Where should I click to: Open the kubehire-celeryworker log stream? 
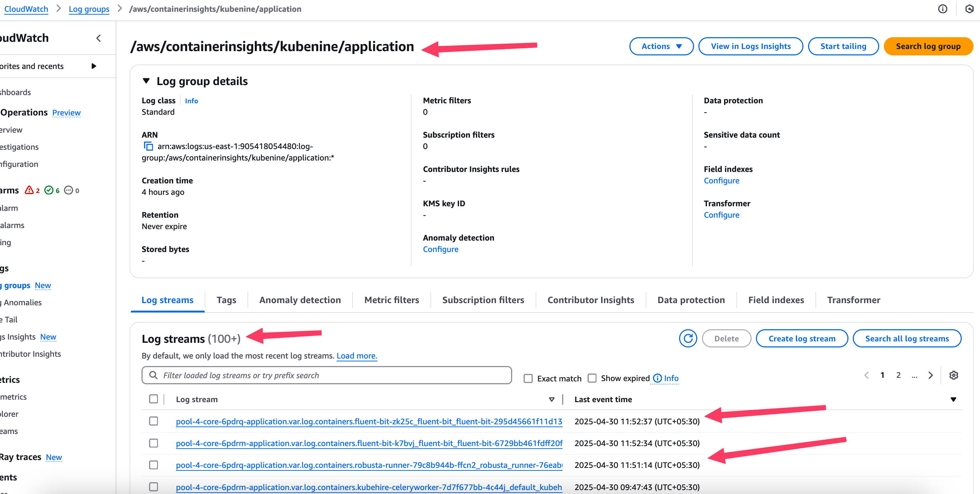pyautogui.click(x=368, y=487)
